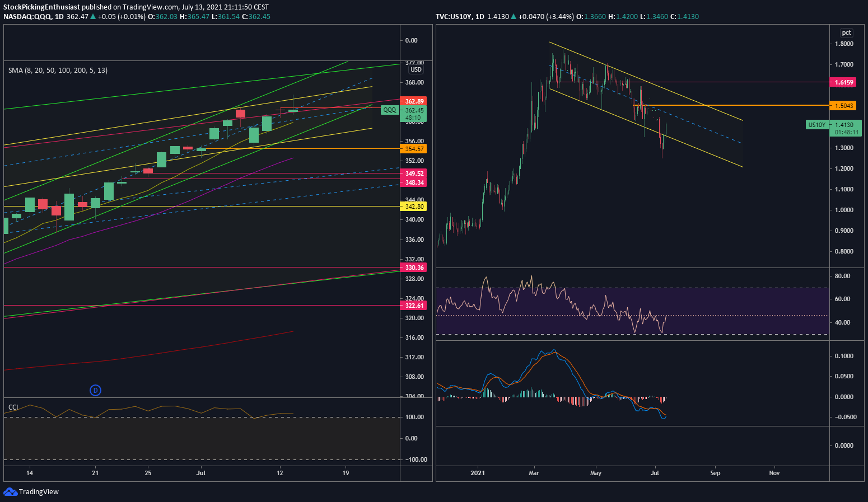Click the 19 date on the QQQ time axis
Screen dimensions: 868x502
[346, 473]
